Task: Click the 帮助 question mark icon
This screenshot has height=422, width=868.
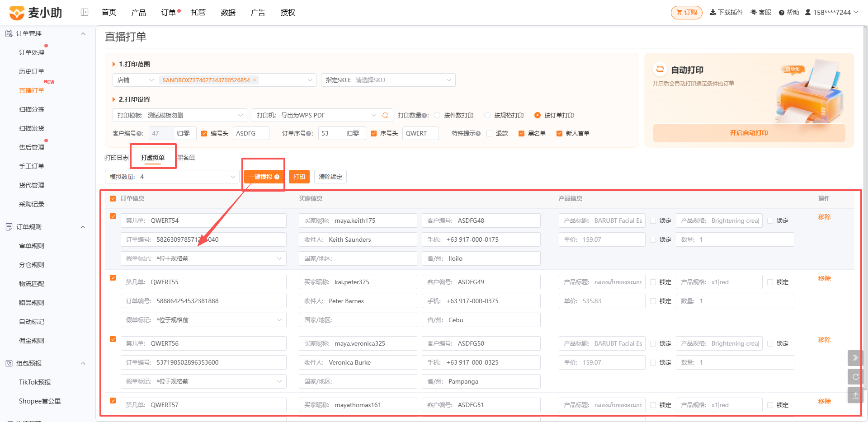Action: pos(781,13)
